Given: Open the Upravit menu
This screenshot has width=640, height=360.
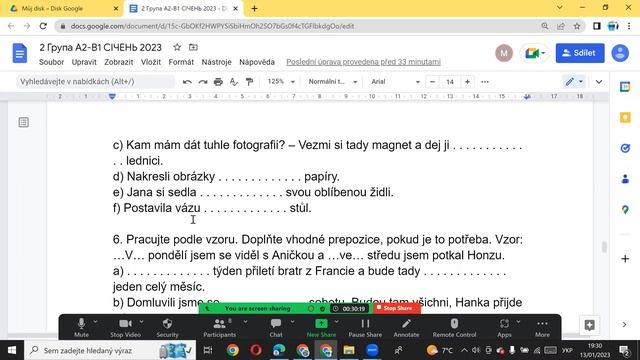Looking at the screenshot, I should [x=84, y=62].
